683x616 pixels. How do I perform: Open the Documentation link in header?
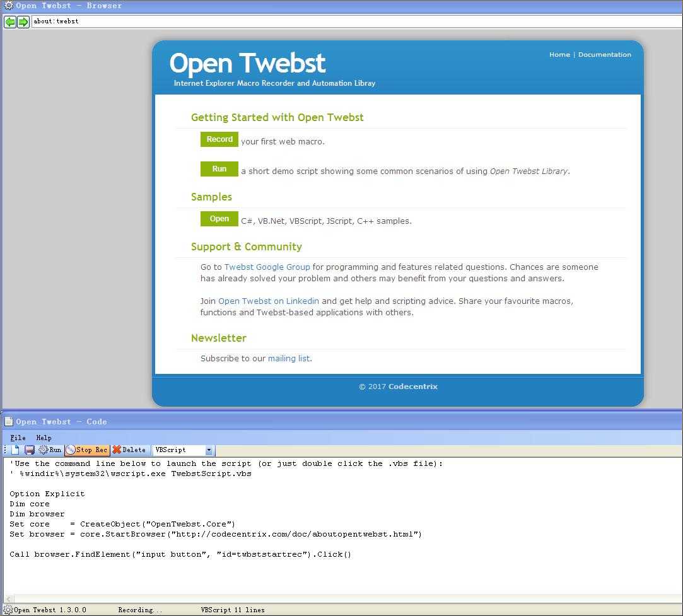pos(604,54)
